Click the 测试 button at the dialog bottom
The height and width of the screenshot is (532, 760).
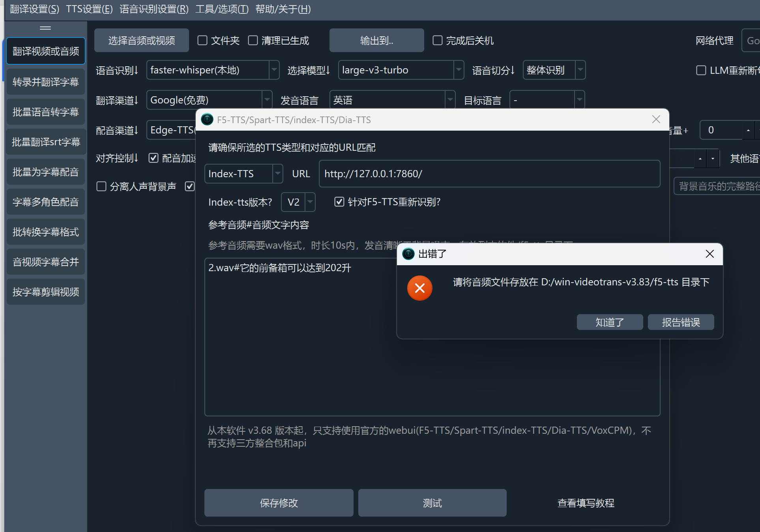(x=432, y=503)
